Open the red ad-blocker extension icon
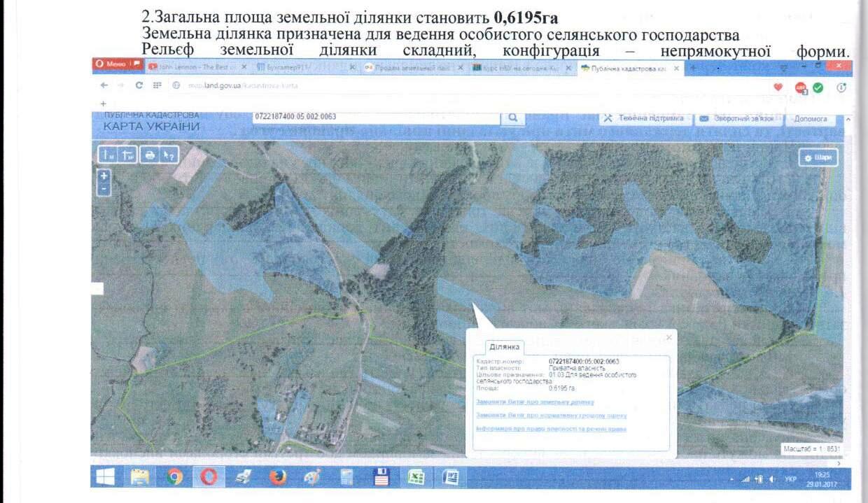 click(x=801, y=87)
